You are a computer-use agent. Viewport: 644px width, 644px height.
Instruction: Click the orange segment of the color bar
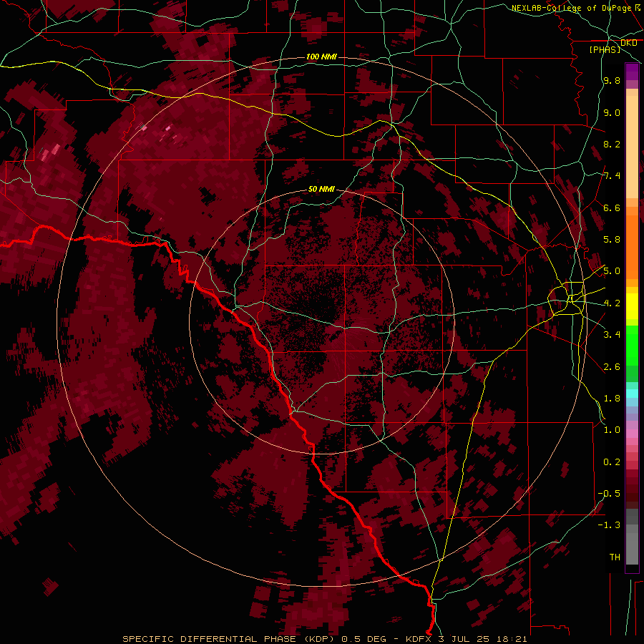(x=632, y=246)
